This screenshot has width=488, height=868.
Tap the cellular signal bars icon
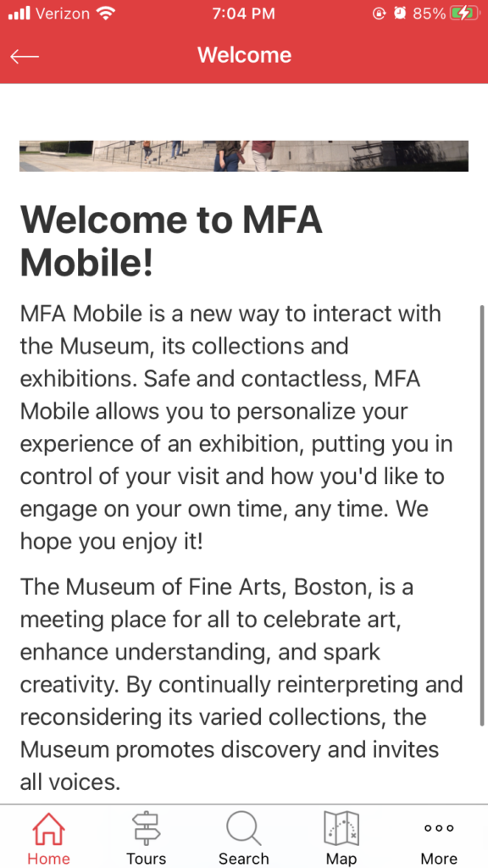[x=20, y=14]
